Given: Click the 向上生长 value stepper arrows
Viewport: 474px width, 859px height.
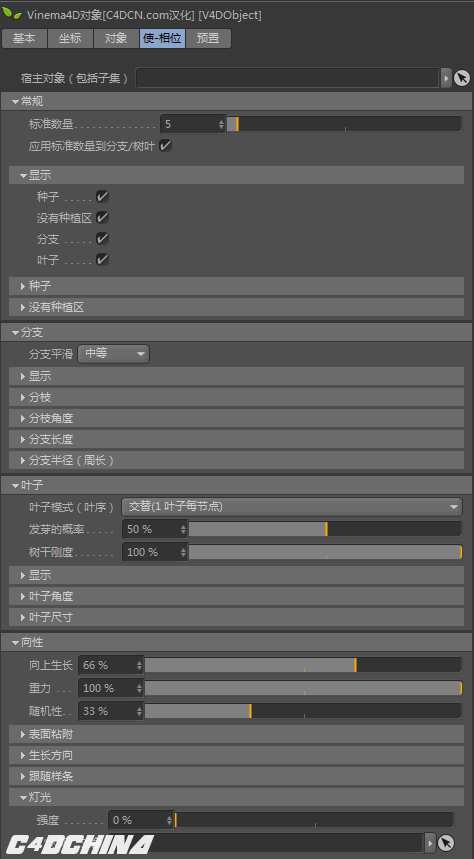Looking at the screenshot, I should coord(139,665).
